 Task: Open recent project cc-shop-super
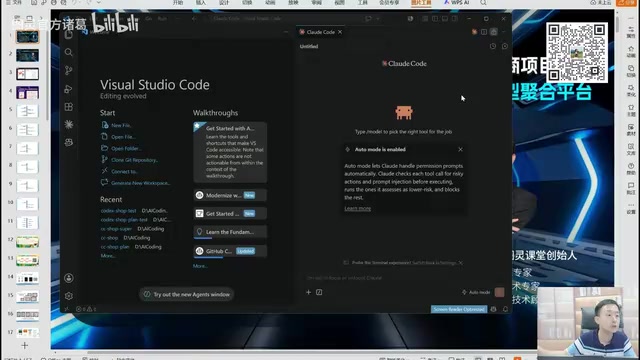point(116,229)
